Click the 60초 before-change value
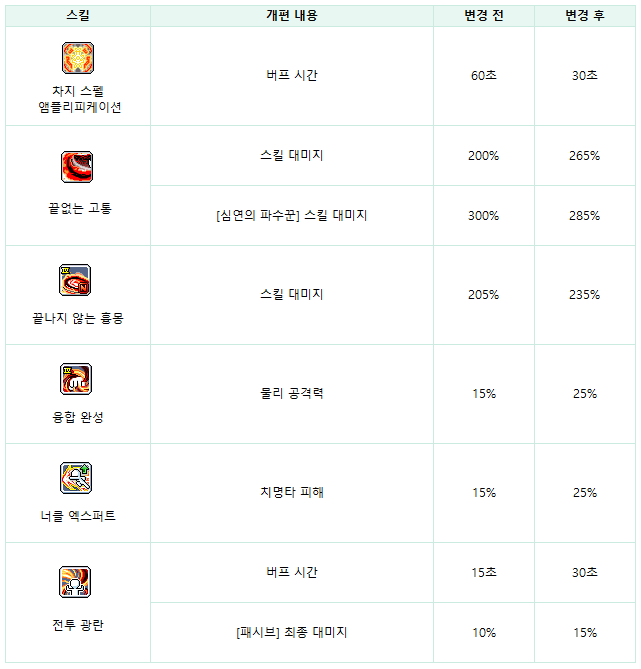Screen dimensions: 641x669 click(484, 76)
